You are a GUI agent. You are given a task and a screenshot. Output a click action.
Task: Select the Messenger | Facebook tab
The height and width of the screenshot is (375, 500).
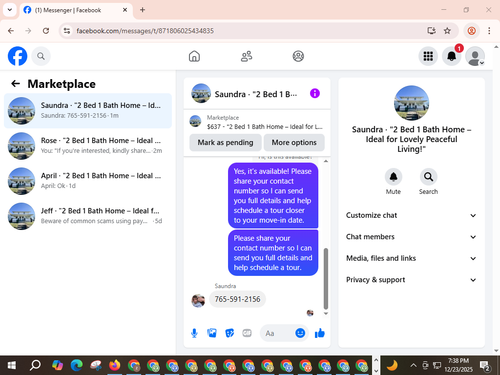click(x=75, y=10)
